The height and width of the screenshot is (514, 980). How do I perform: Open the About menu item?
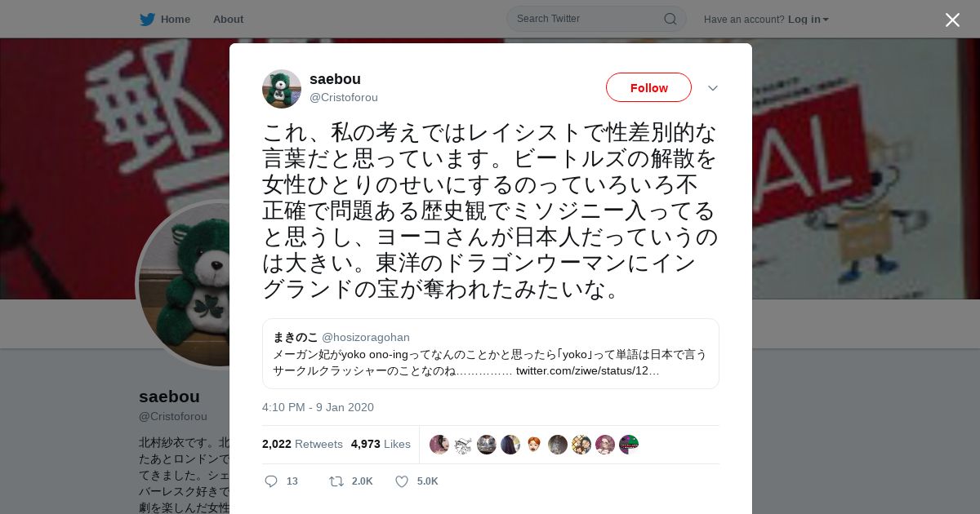coord(228,19)
